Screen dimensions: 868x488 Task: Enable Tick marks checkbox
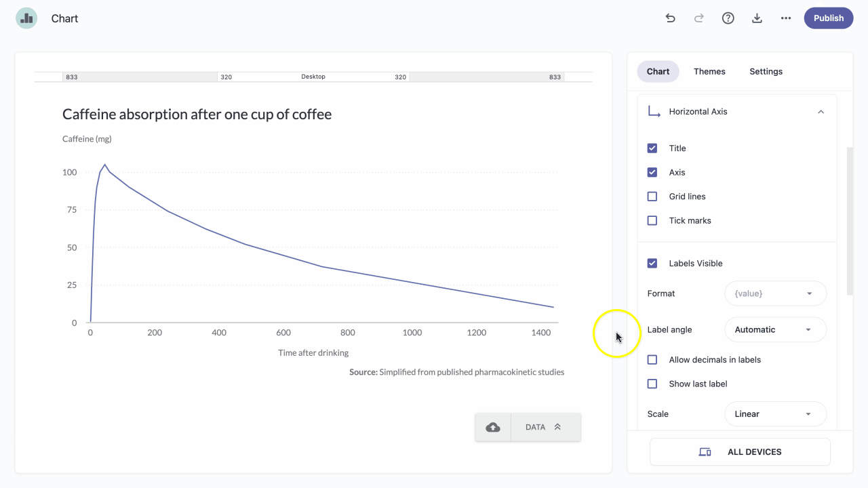[652, 220]
